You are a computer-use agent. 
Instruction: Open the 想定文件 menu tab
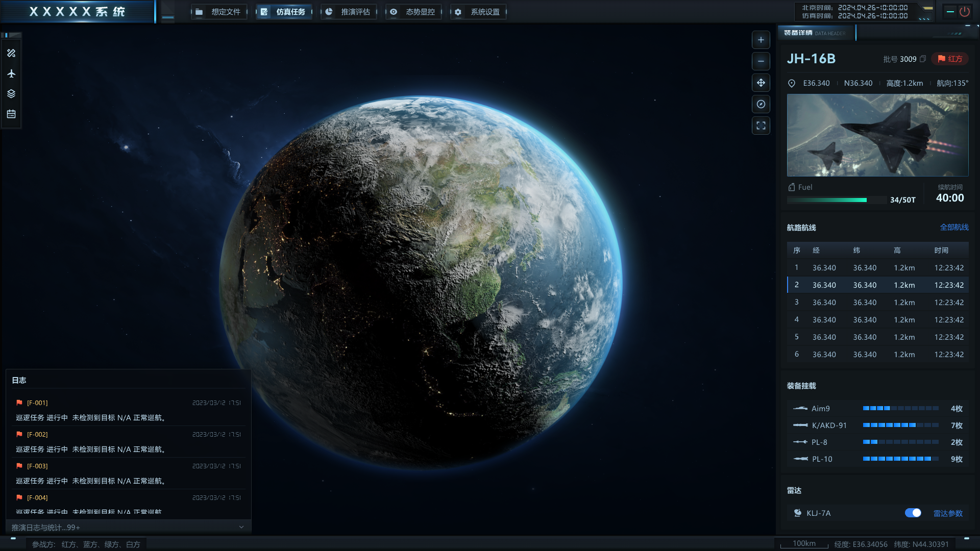219,12
